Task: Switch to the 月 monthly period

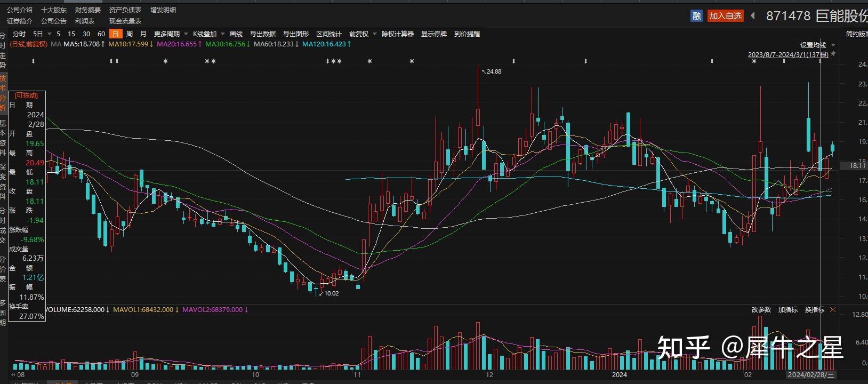Action: (x=143, y=34)
